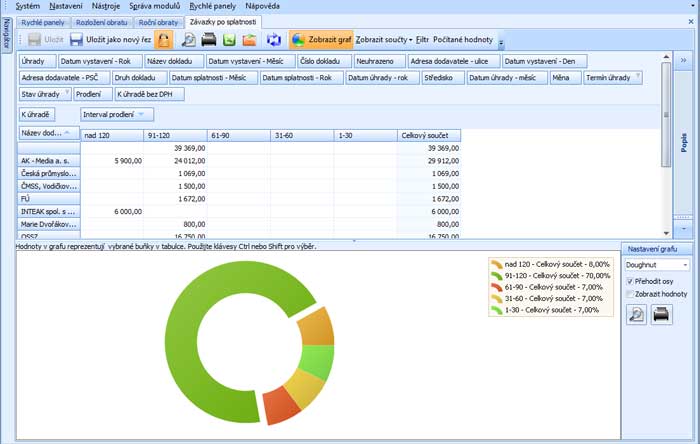Click the refresh arrows icon in the toolbar
Viewport: 700px width, 444px height.
click(273, 40)
